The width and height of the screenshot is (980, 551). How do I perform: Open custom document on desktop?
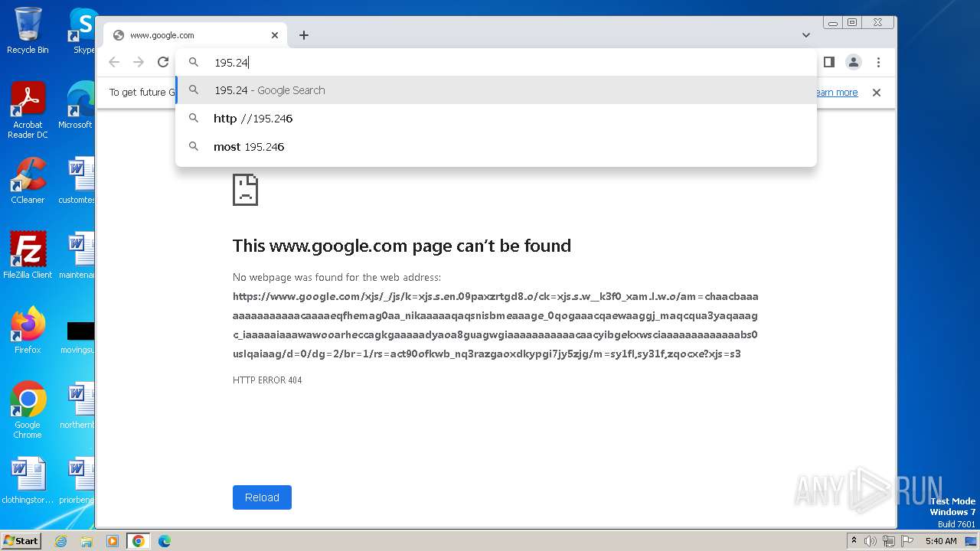click(x=77, y=181)
